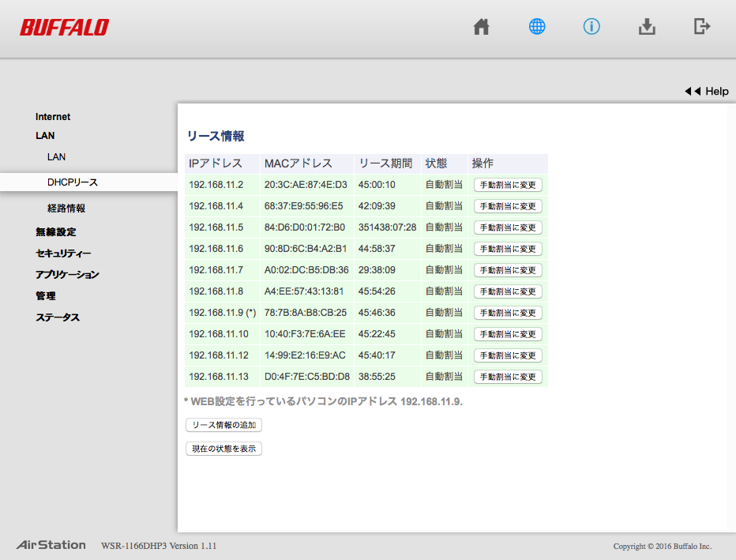Click MAC address 10:40:F3:7E:6A:EE
This screenshot has height=560, width=736.
(x=305, y=334)
